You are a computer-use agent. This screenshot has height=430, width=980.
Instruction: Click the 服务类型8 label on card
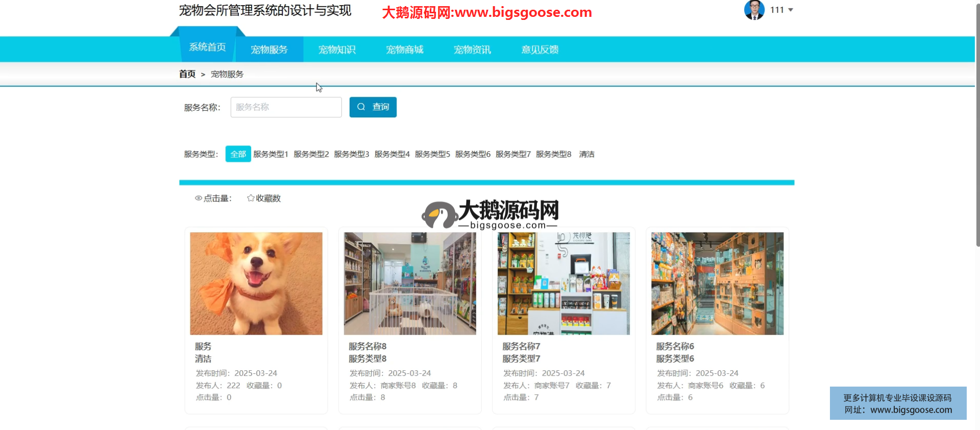pyautogui.click(x=367, y=359)
